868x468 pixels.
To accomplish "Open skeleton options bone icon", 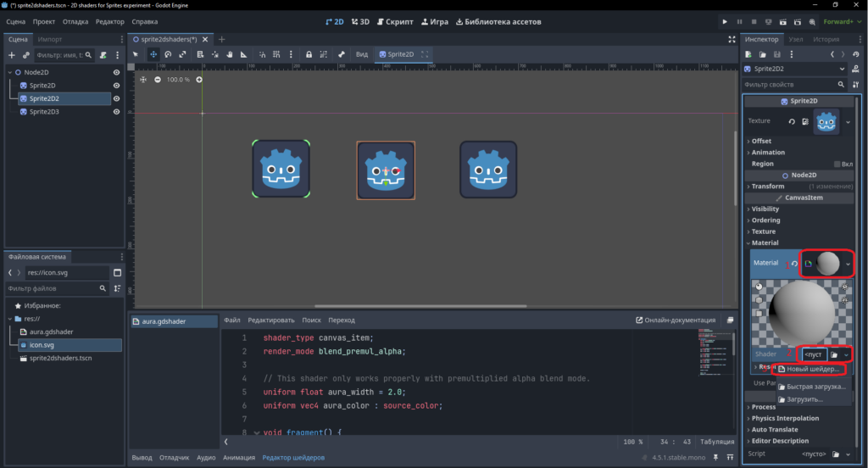I will point(342,54).
